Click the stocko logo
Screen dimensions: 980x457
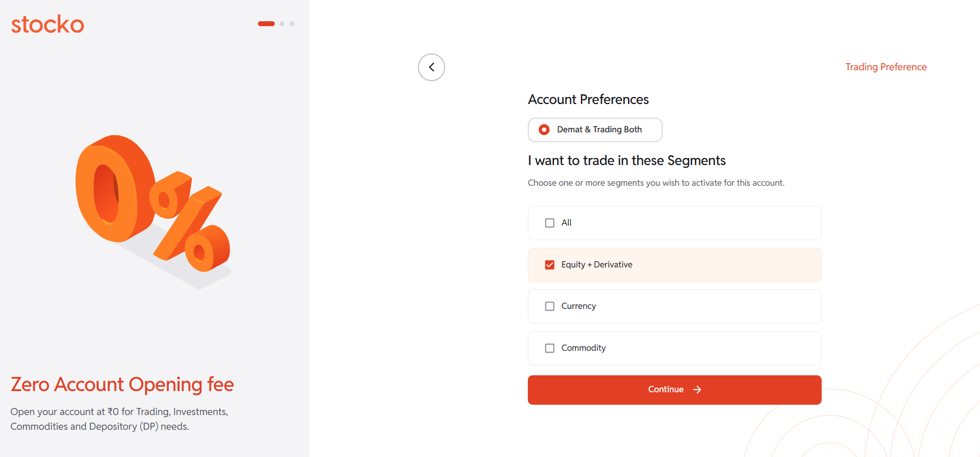tap(48, 25)
